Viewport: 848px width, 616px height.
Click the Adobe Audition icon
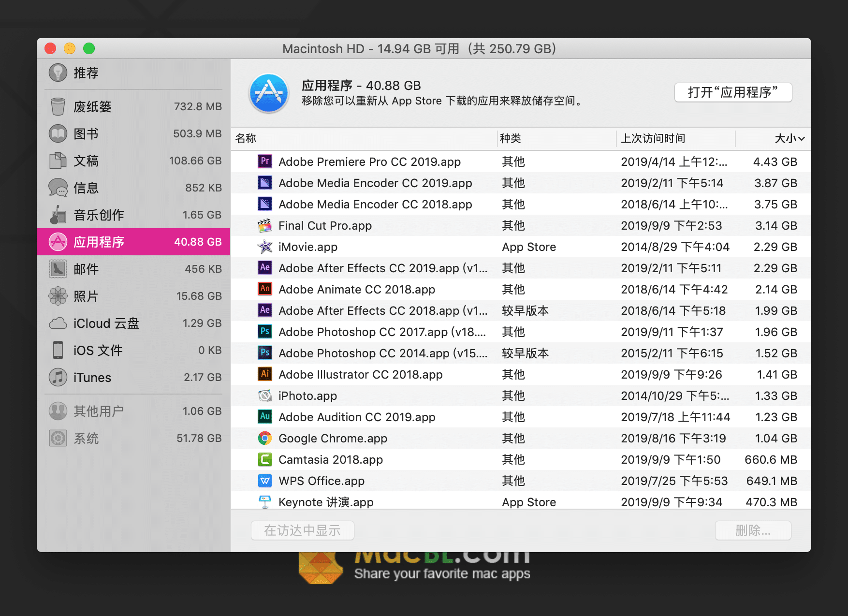[265, 417]
